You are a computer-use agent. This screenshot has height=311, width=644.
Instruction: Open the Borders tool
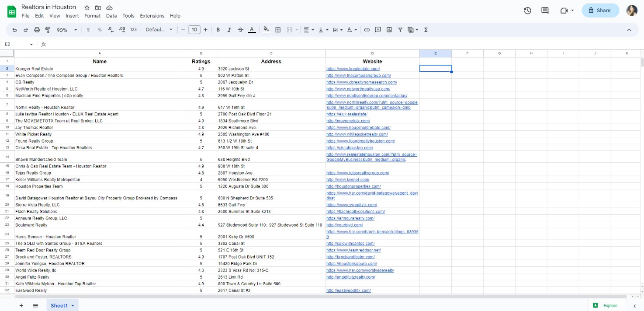278,30
